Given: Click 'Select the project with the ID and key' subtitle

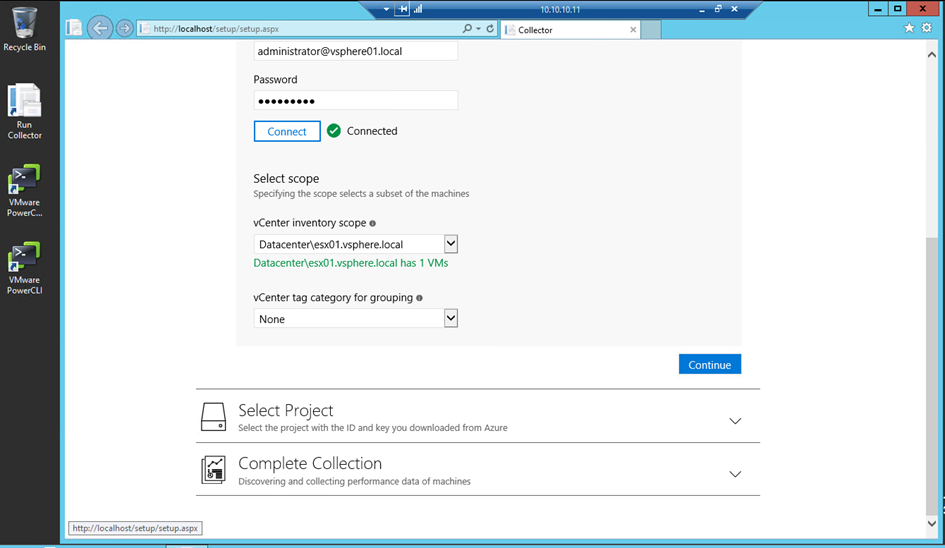Looking at the screenshot, I should coord(372,427).
